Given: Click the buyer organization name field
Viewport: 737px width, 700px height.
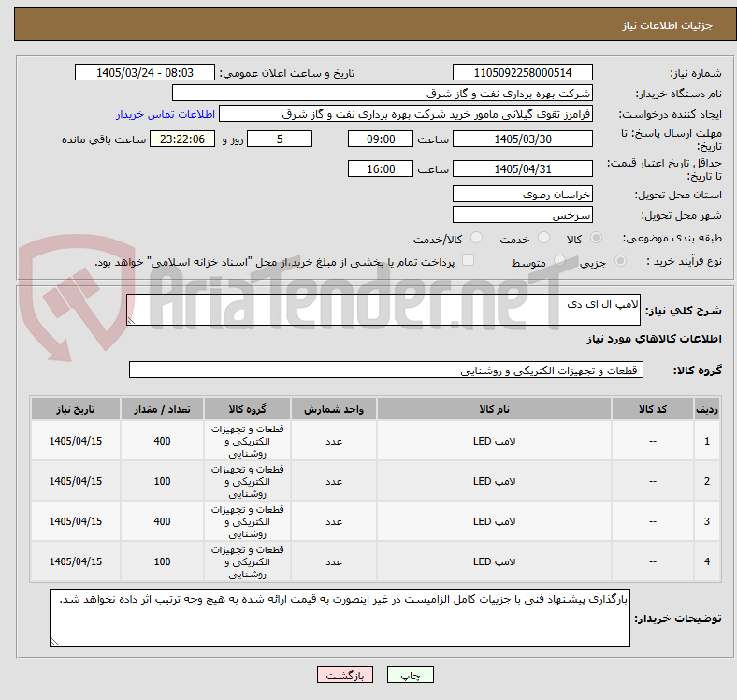Looking at the screenshot, I should 383,94.
